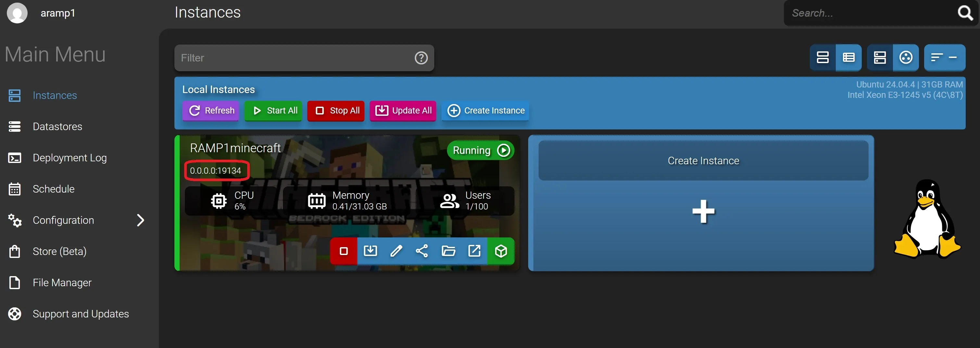The width and height of the screenshot is (980, 348).
Task: Click the large Create Instance plus card
Action: click(701, 203)
